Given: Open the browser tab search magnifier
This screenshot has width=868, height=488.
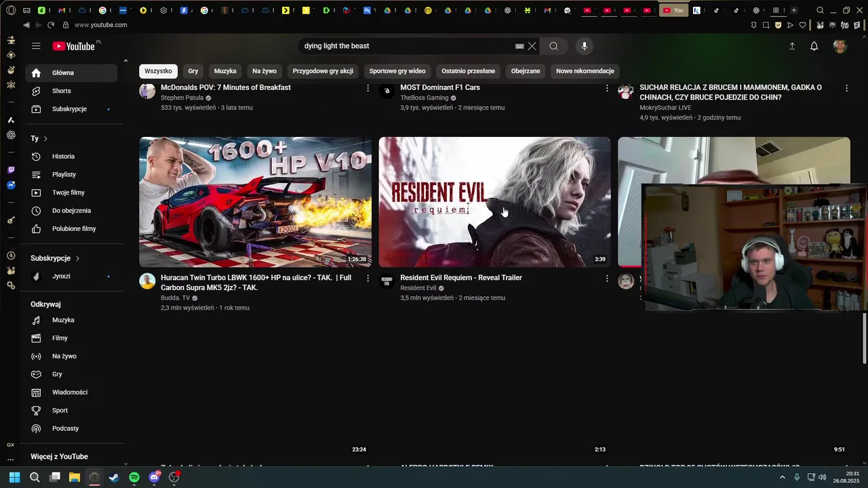Looking at the screenshot, I should point(821,10).
